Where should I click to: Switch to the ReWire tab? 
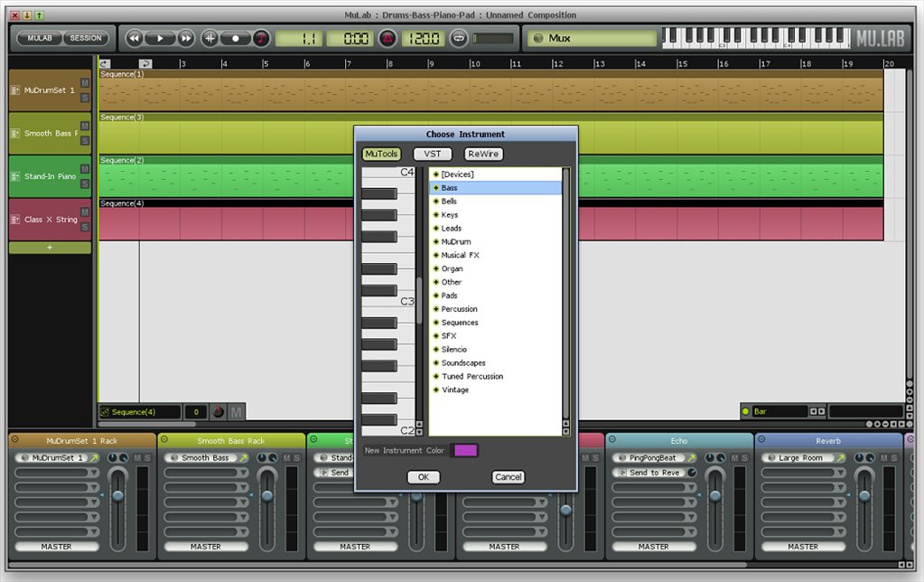tap(483, 154)
